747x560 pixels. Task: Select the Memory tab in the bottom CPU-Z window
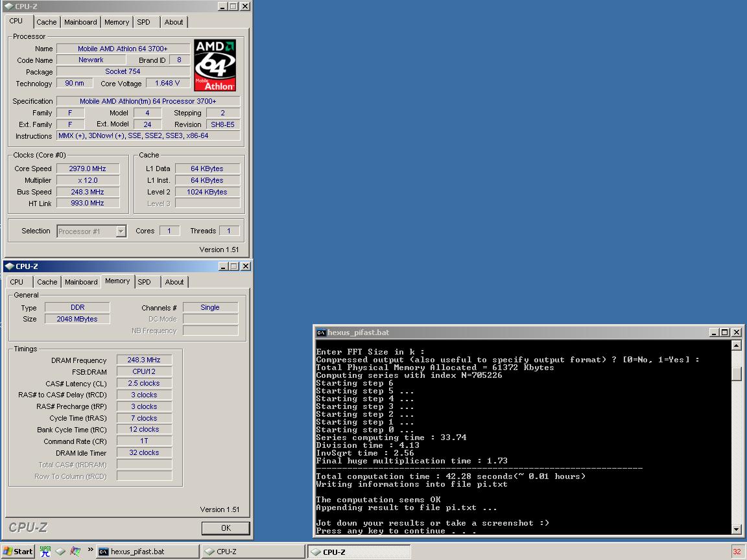117,281
